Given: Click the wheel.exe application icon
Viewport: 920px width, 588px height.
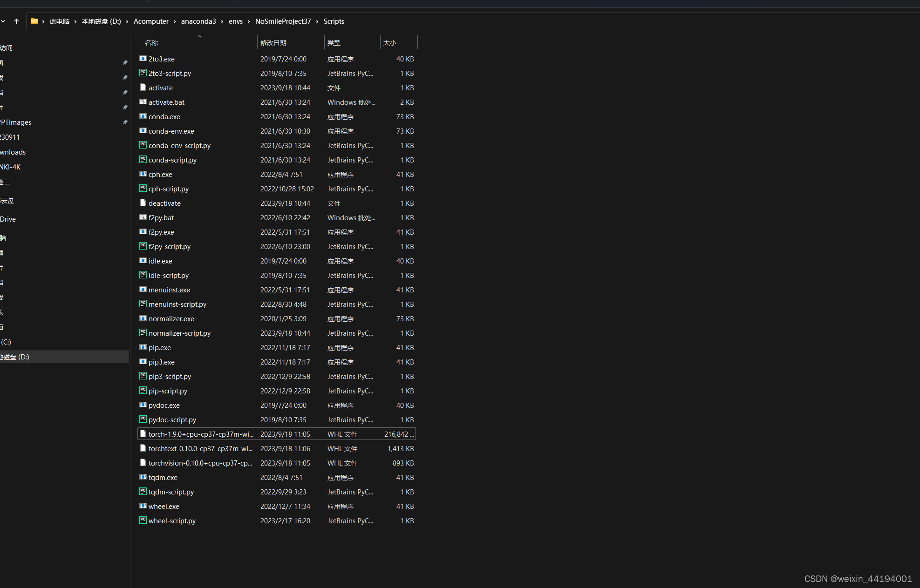Looking at the screenshot, I should [x=143, y=506].
